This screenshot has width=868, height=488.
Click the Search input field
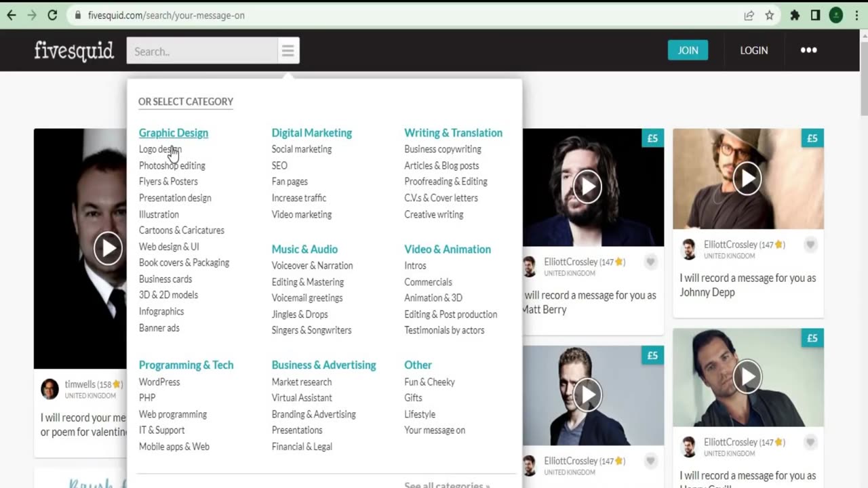coord(201,51)
